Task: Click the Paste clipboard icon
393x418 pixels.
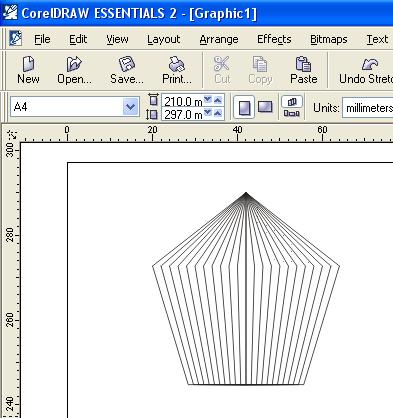Action: pos(303,64)
